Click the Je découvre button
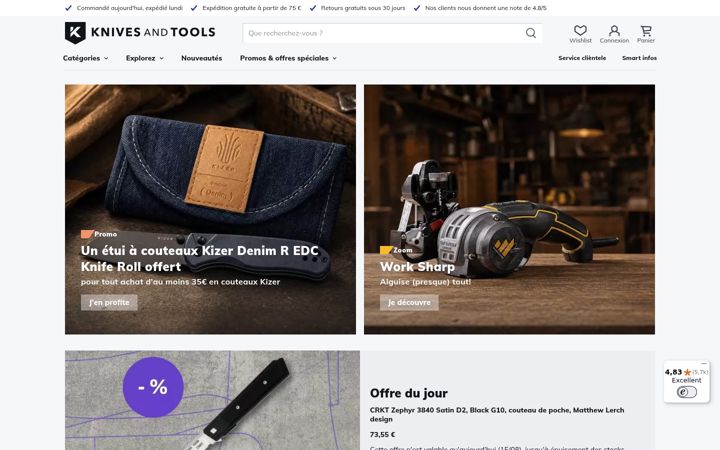The image size is (720, 450). [409, 303]
